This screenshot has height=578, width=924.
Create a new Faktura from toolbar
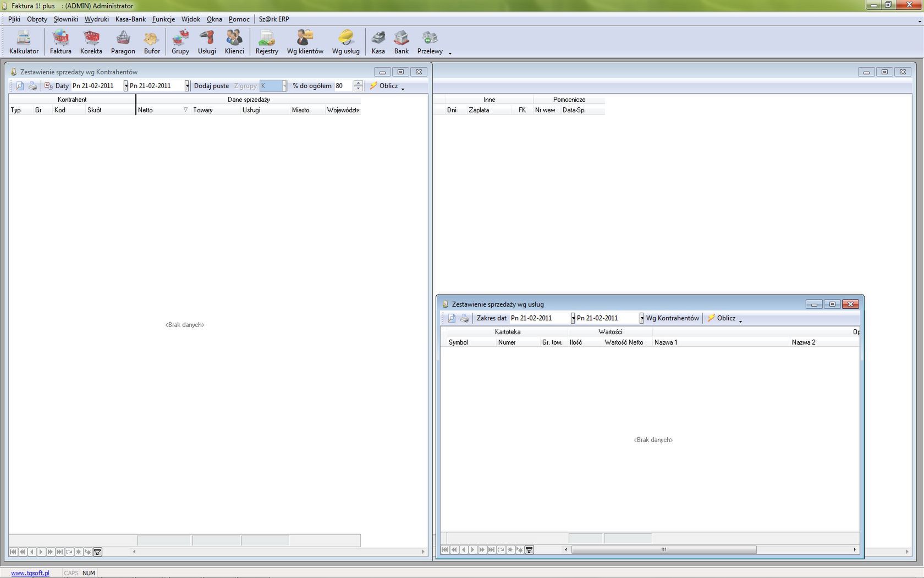[x=61, y=42]
